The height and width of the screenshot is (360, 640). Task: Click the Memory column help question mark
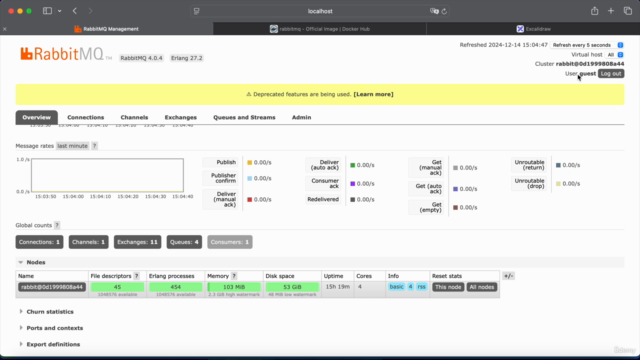tap(234, 276)
